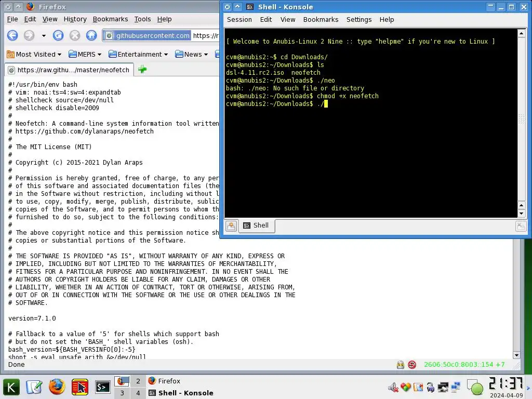This screenshot has width=532, height=399.
Task: Launch the text editor from the panel
Action: click(x=34, y=387)
